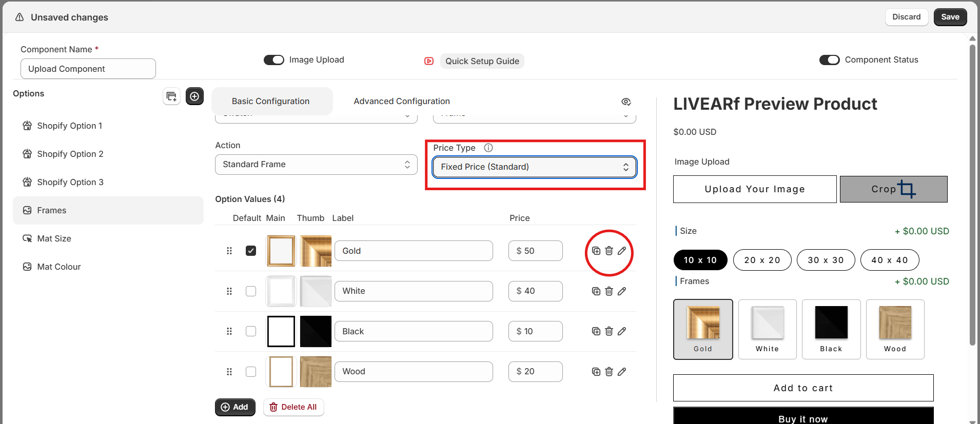Duplicate the White option value
The image size is (980, 424).
click(x=596, y=291)
